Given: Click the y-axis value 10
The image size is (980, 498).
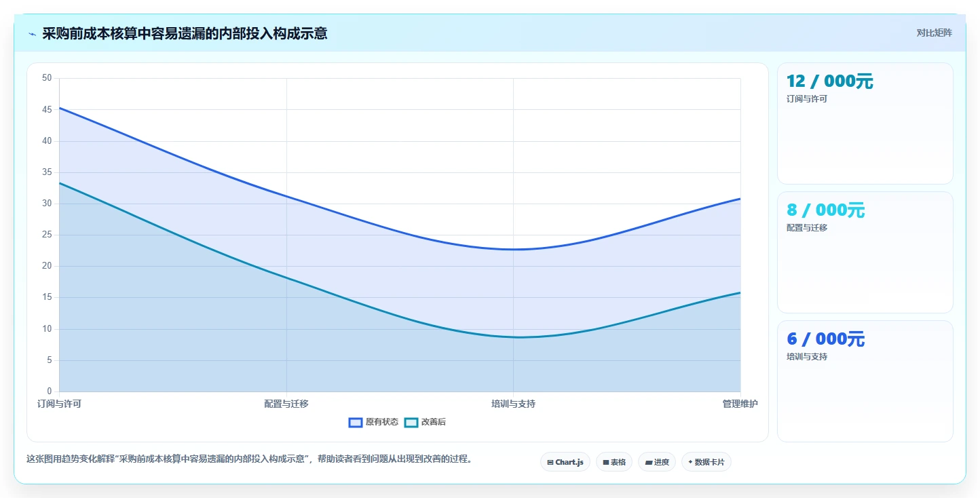Looking at the screenshot, I should 47,329.
